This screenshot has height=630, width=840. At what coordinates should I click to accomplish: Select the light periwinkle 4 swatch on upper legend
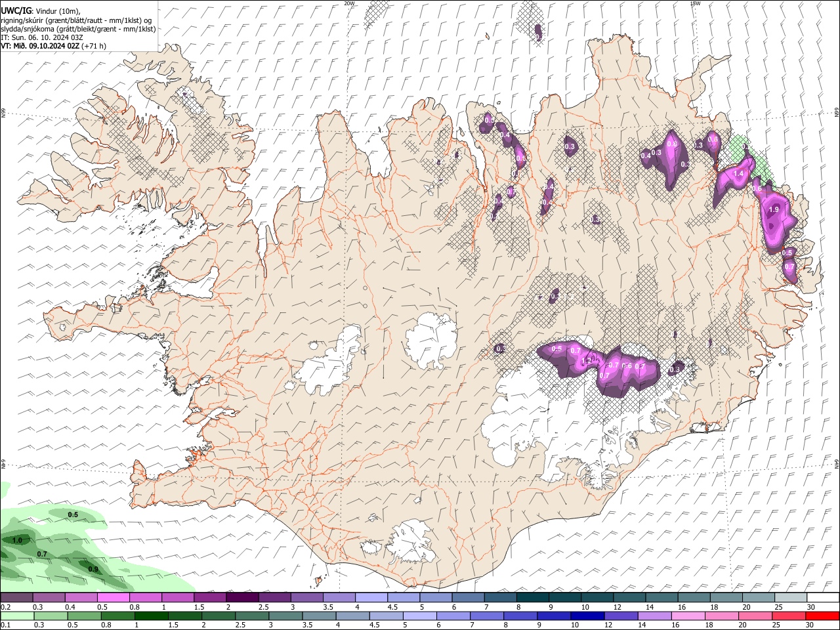click(371, 598)
